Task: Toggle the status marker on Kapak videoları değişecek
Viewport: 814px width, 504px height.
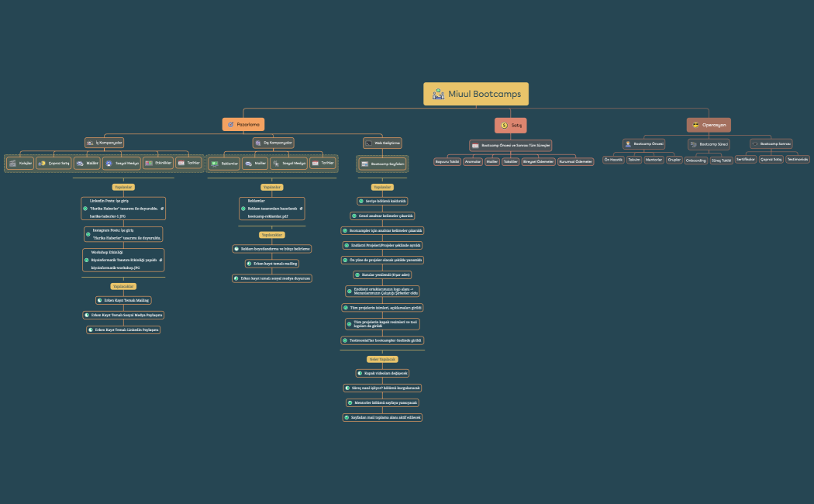Action: coord(360,373)
